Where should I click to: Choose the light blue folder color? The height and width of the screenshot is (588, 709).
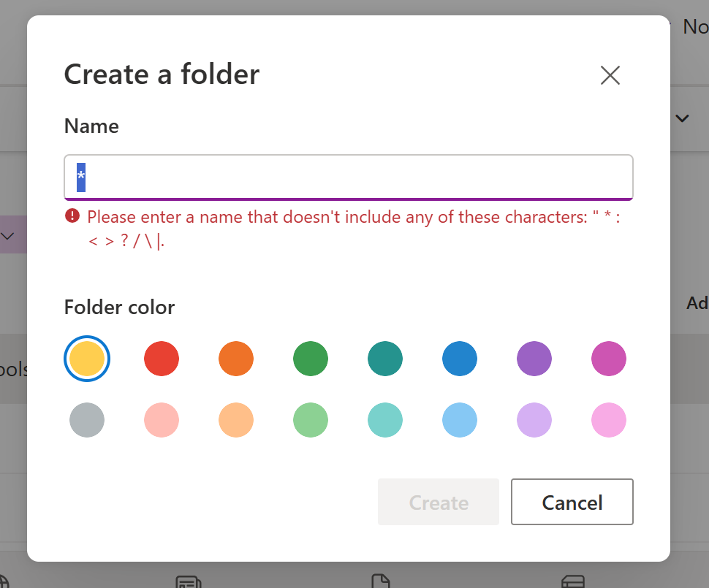pos(460,420)
